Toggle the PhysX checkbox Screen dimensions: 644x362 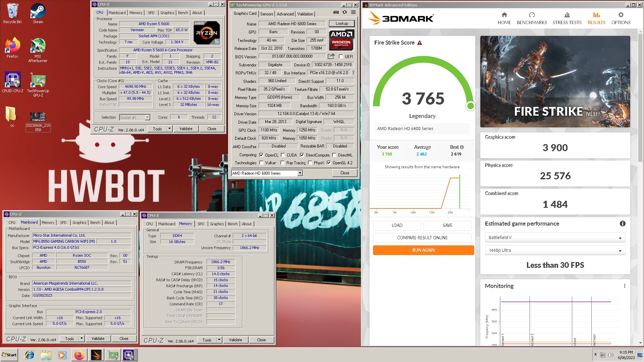tap(310, 163)
